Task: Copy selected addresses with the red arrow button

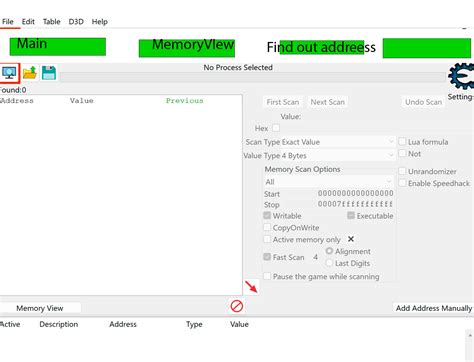Action: 251,287
